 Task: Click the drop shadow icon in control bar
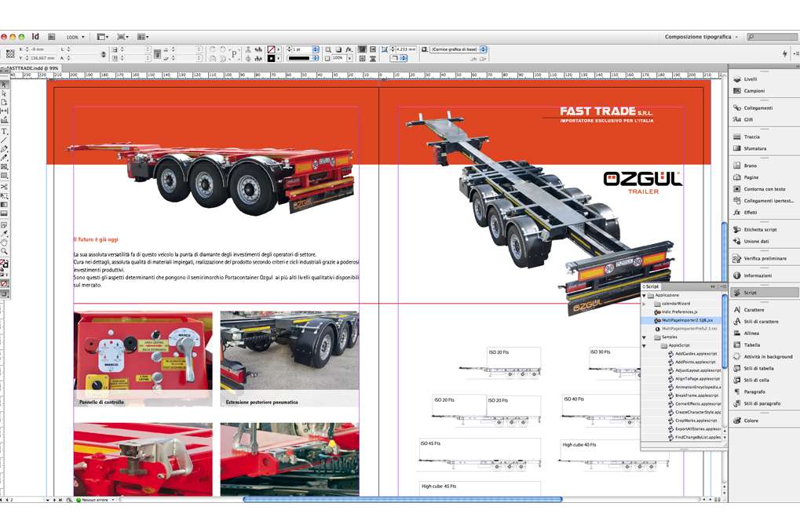338,49
